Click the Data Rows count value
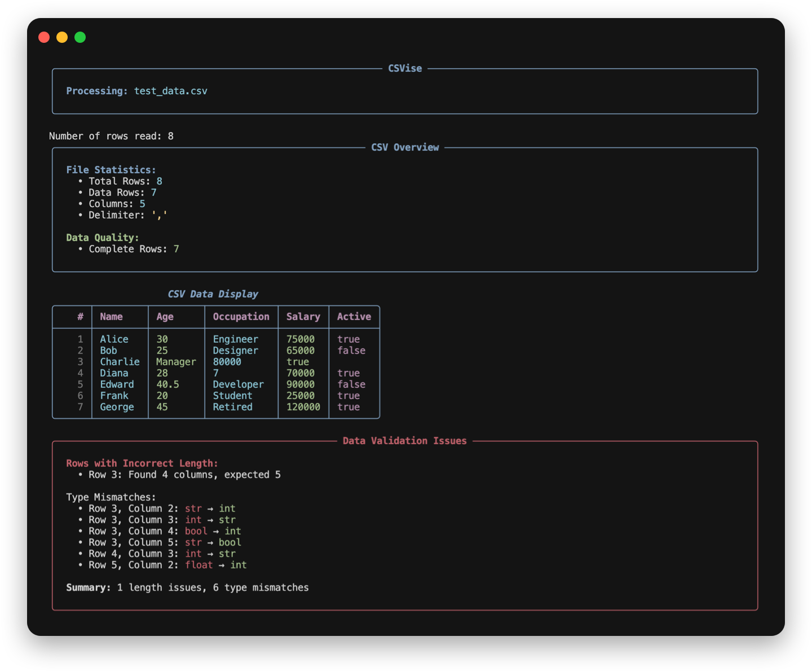 coord(153,192)
